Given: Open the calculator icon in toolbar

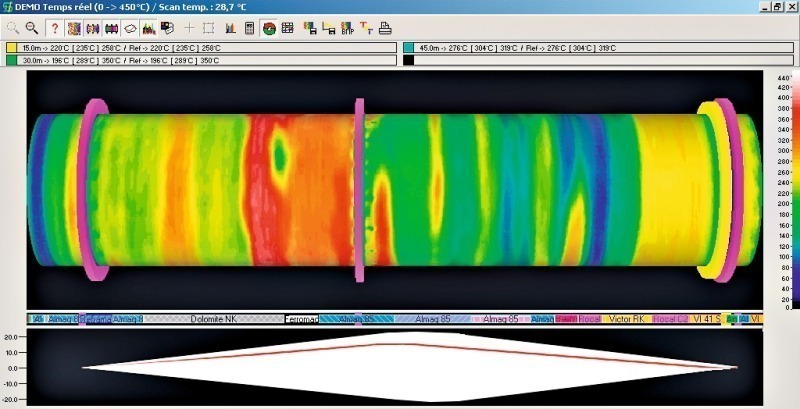Looking at the screenshot, I should 249,28.
